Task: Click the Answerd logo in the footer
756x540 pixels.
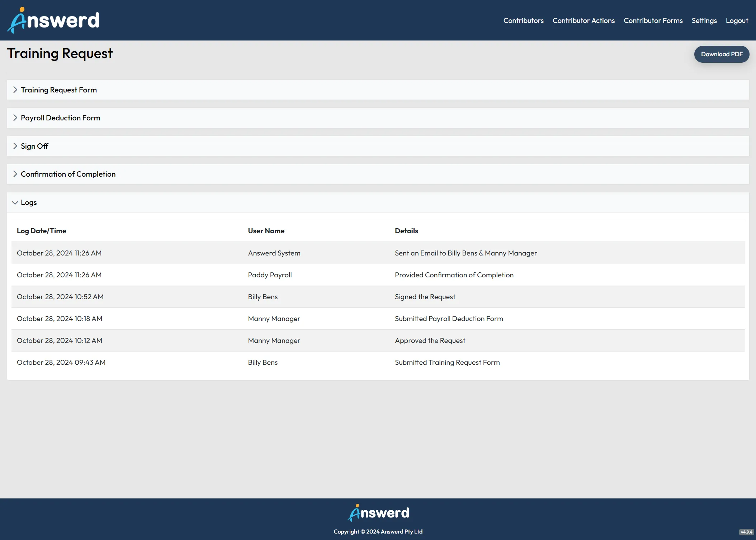Action: tap(378, 512)
